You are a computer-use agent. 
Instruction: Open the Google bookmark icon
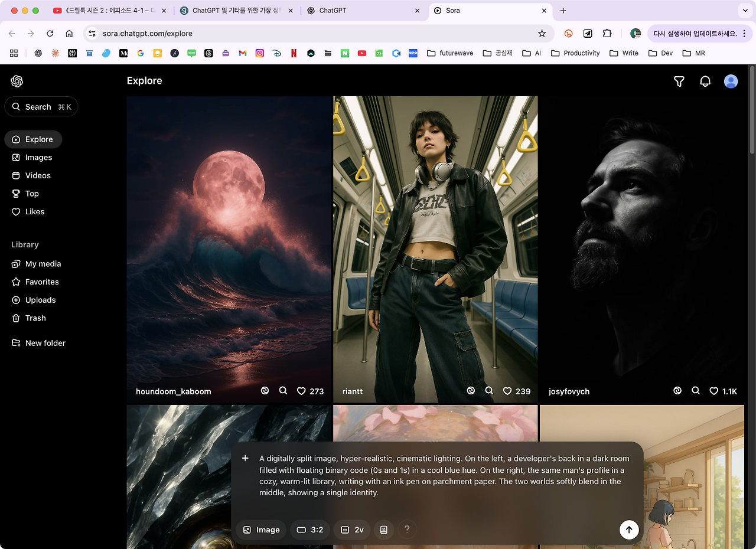click(140, 53)
